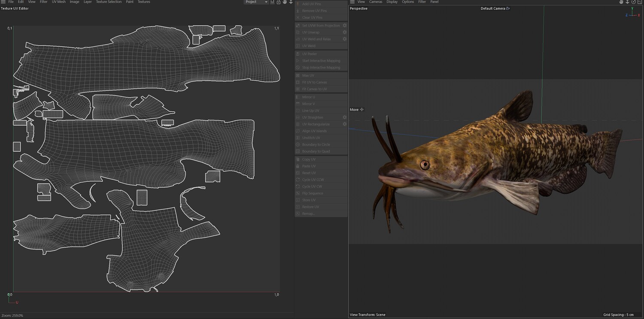
Task: Open the Project dropdown in UV editor
Action: (256, 2)
